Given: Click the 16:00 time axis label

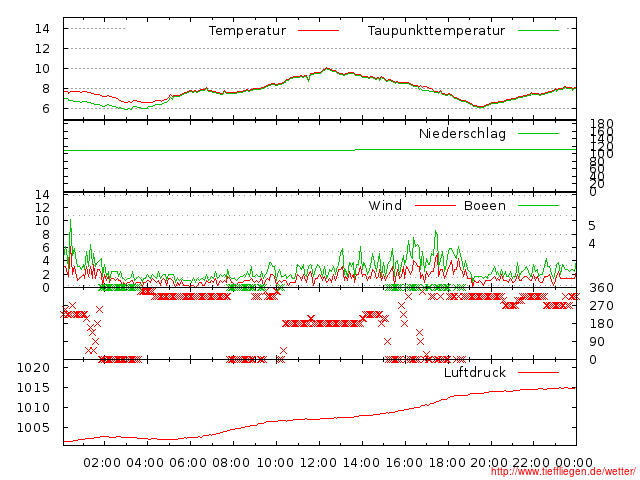Looking at the screenshot, I should [404, 463].
